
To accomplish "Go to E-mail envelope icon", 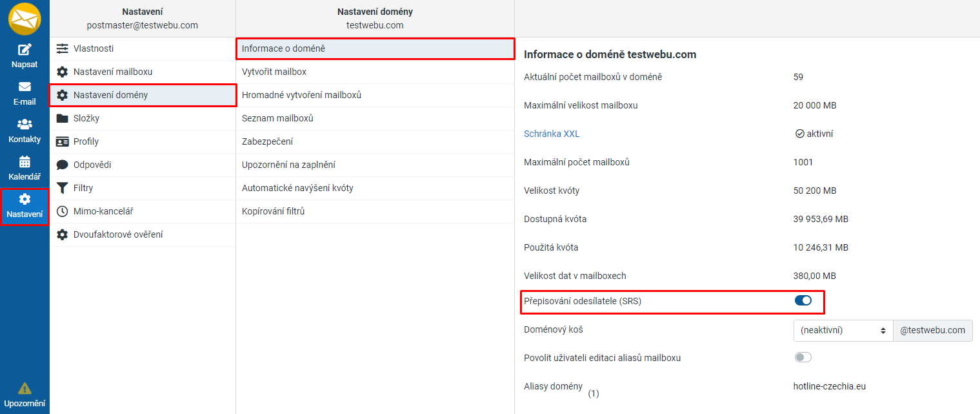I will (25, 87).
